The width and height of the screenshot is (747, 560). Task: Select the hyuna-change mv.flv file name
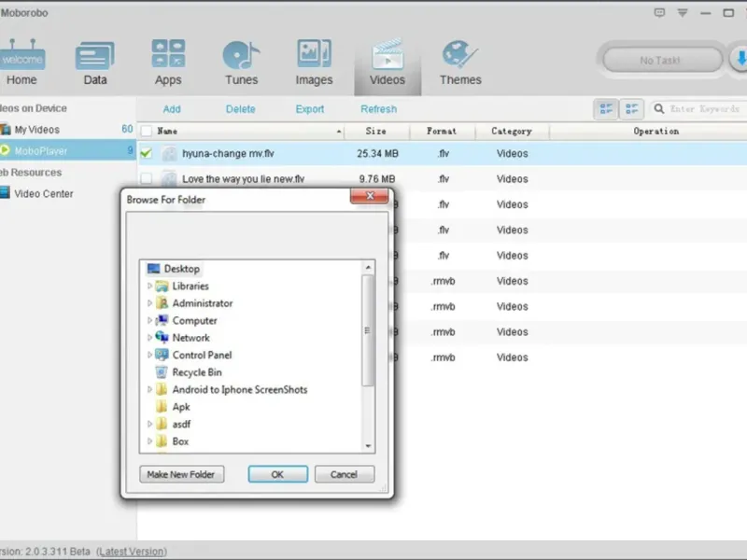pos(228,153)
